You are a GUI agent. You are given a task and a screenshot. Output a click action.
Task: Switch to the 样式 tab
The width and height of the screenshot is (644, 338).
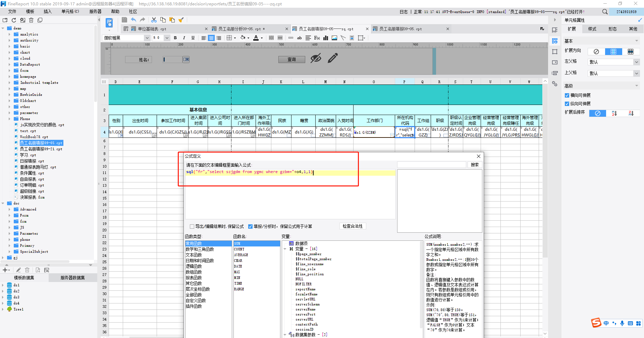click(592, 29)
